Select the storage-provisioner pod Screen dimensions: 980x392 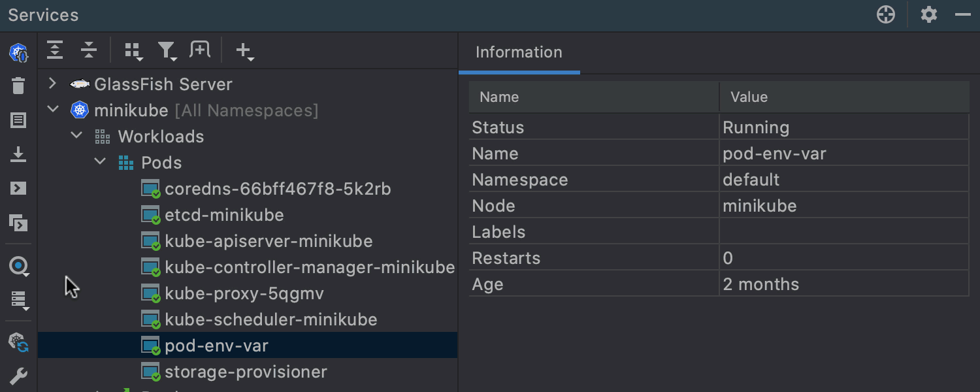pyautogui.click(x=246, y=372)
